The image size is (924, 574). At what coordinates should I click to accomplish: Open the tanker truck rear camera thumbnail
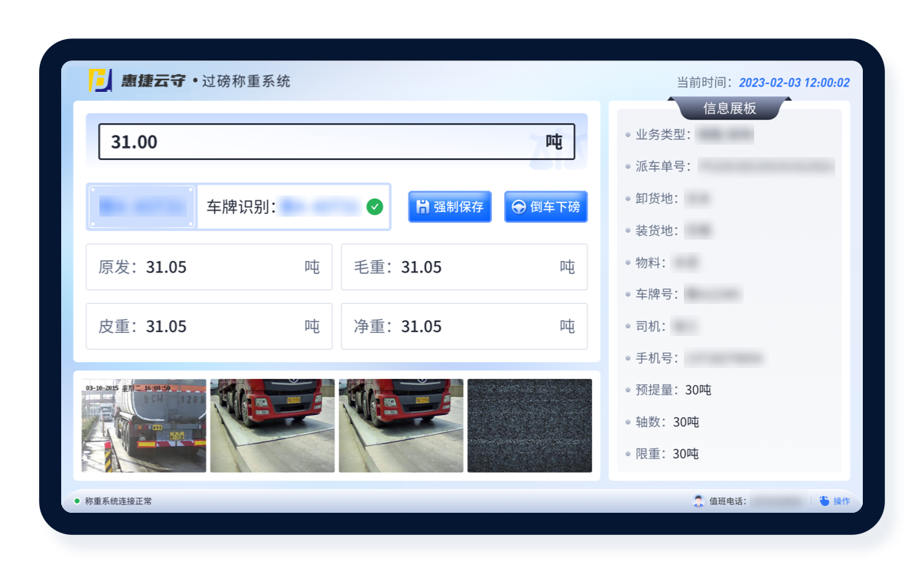pyautogui.click(x=144, y=426)
